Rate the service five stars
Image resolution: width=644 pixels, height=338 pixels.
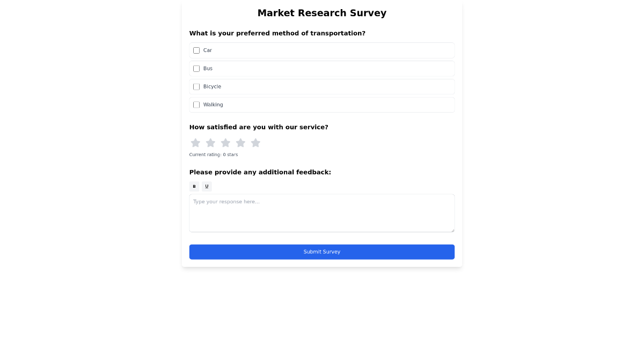[255, 143]
